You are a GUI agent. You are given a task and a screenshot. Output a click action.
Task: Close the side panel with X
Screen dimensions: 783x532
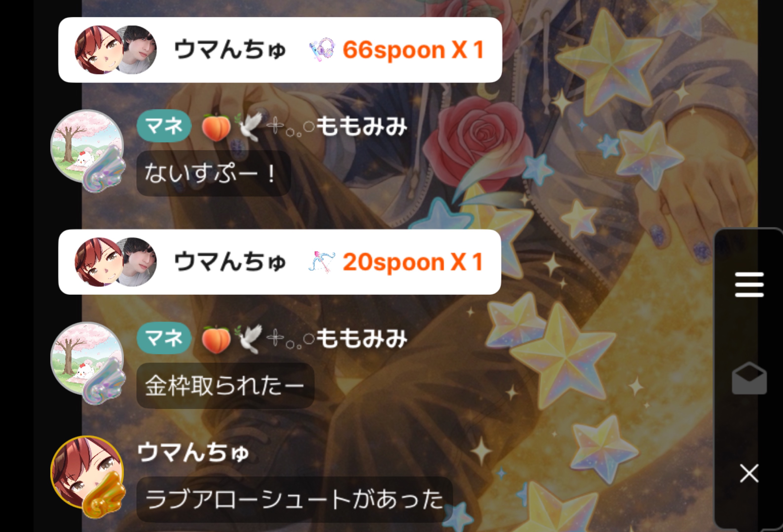tap(749, 473)
